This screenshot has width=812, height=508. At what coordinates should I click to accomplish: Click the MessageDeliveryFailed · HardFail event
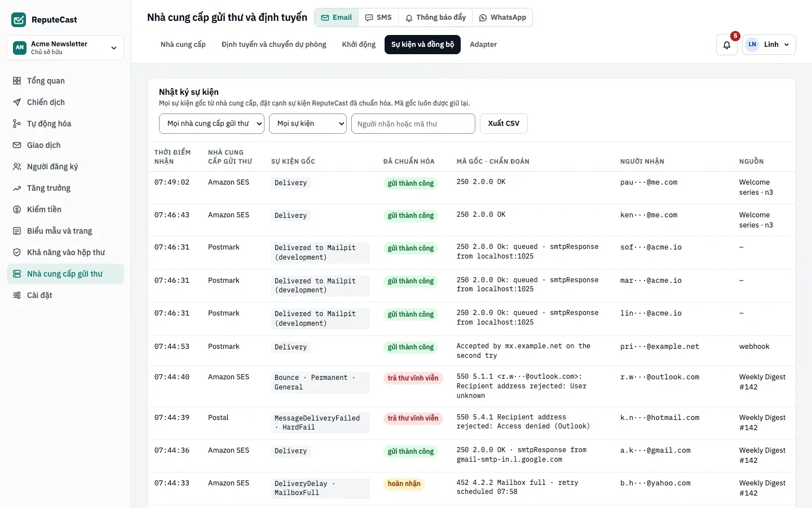click(320, 423)
